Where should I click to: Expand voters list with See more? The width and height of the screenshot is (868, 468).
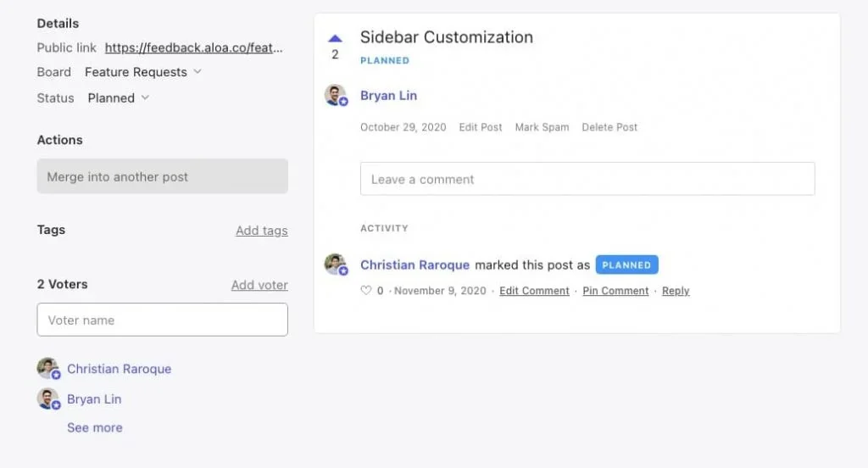[95, 428]
